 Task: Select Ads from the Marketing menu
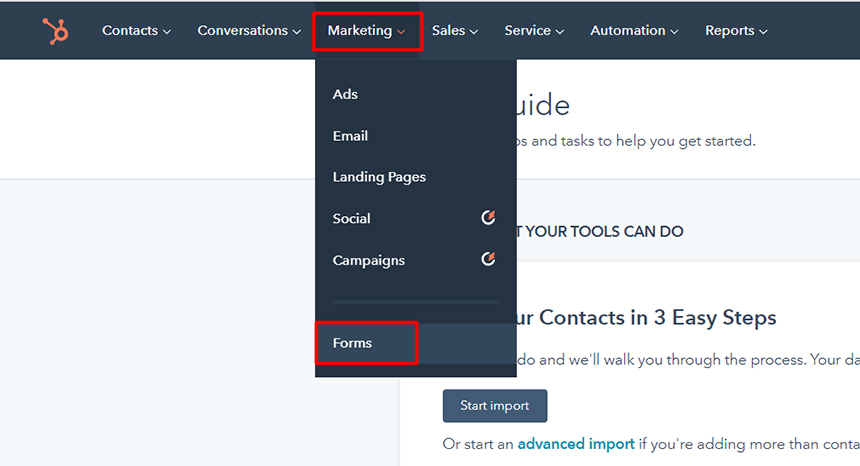tap(416, 94)
